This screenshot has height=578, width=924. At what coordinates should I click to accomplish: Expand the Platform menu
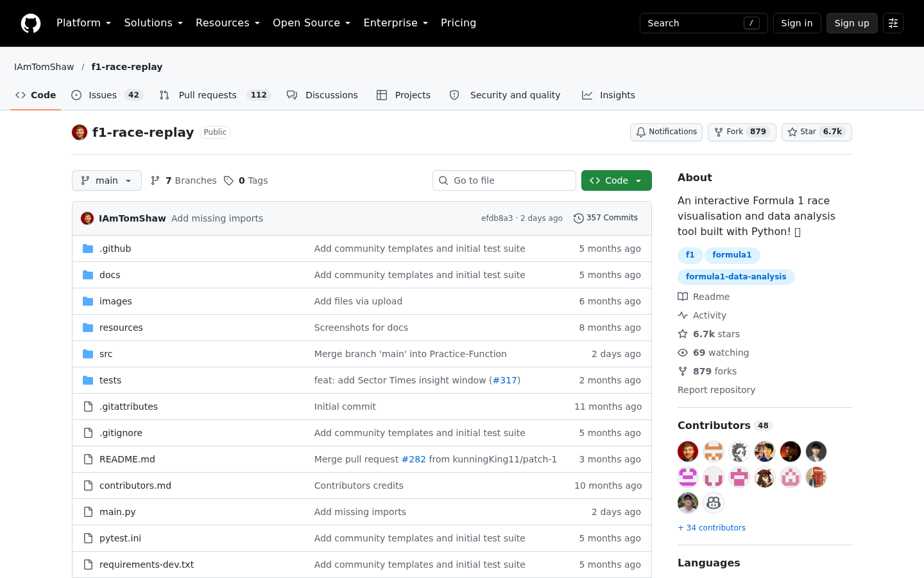tap(83, 23)
